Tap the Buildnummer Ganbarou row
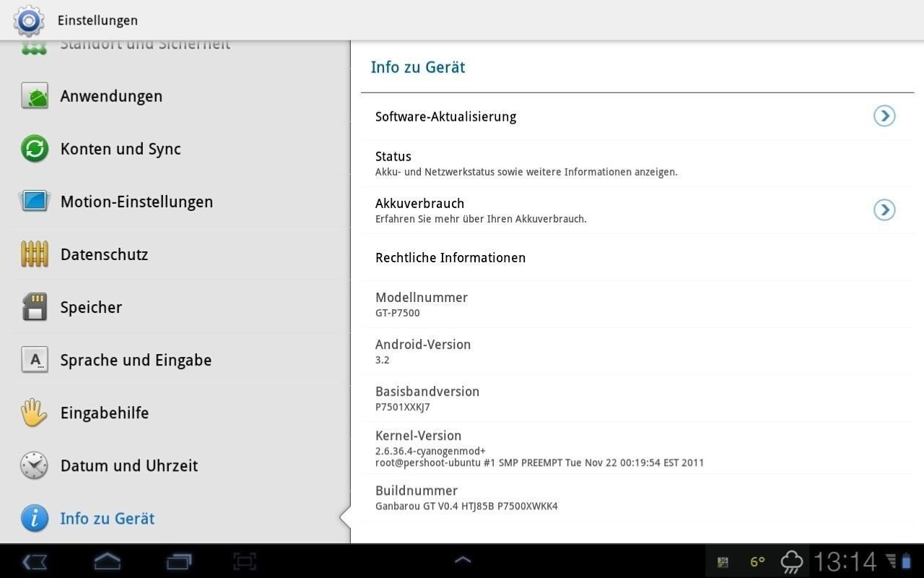 (637, 498)
